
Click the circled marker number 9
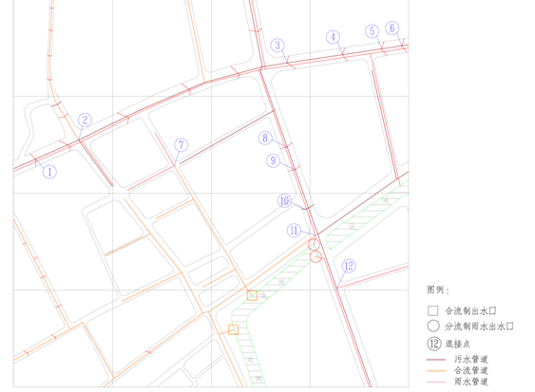pyautogui.click(x=273, y=160)
